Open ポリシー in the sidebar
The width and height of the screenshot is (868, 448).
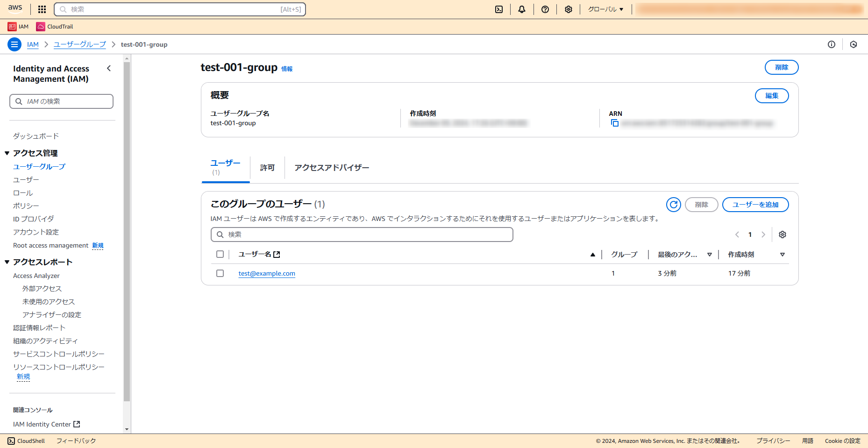pyautogui.click(x=26, y=206)
